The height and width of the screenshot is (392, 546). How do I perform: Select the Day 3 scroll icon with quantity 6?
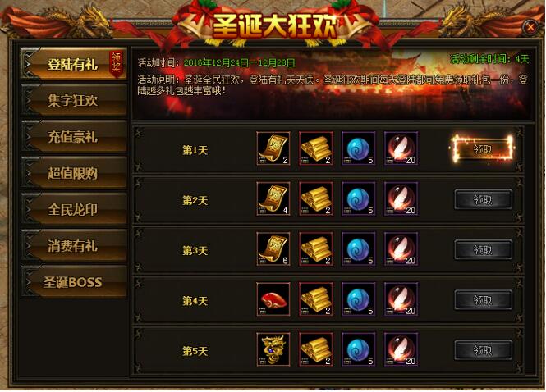(273, 249)
